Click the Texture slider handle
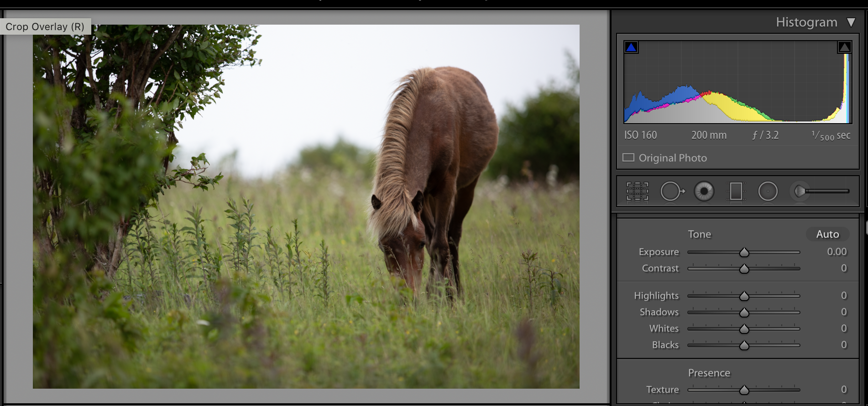 tap(744, 390)
